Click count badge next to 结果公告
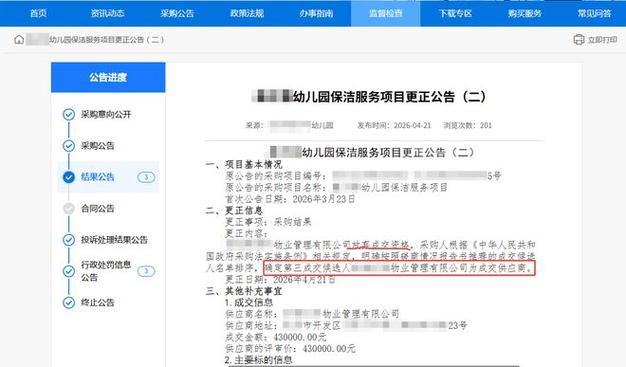626x367 pixels. point(146,177)
